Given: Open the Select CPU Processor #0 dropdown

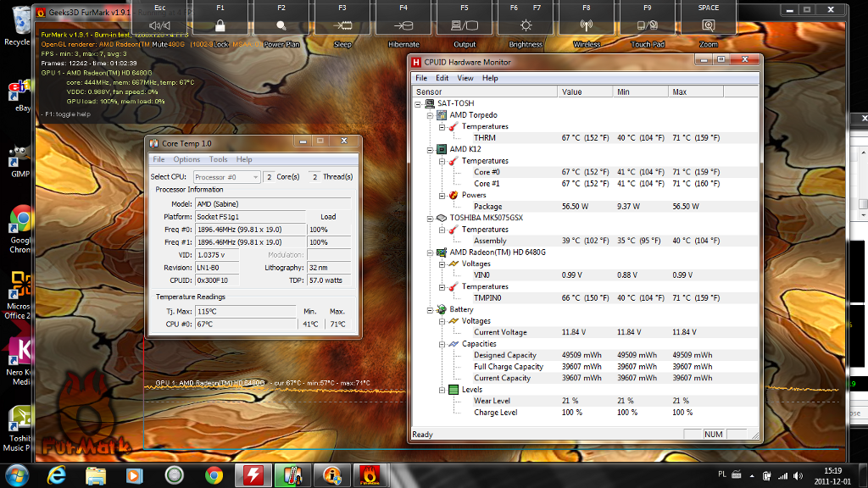Looking at the screenshot, I should click(x=226, y=177).
